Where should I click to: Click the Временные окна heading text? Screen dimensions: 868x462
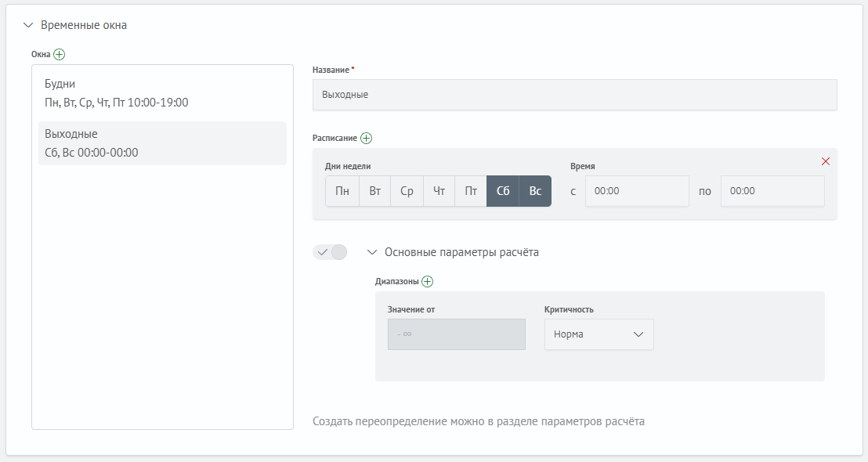[84, 26]
